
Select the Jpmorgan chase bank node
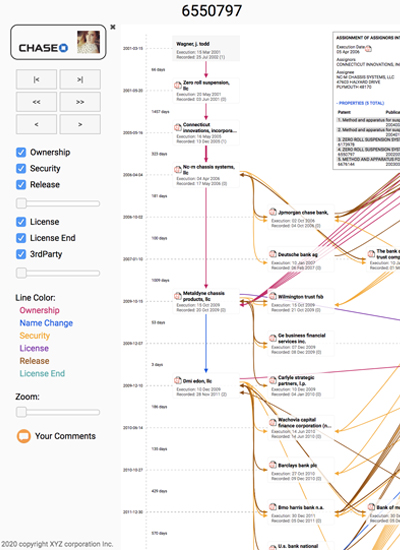pos(301,217)
